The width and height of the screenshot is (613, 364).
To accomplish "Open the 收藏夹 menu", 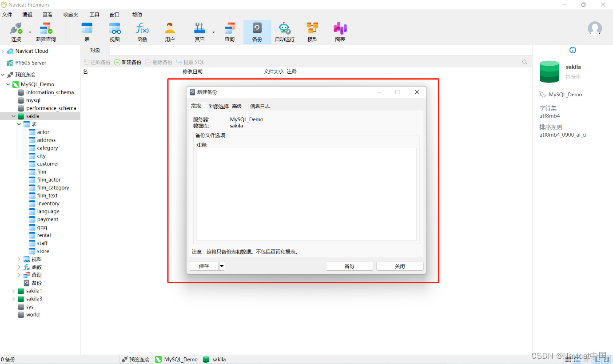I will (71, 15).
